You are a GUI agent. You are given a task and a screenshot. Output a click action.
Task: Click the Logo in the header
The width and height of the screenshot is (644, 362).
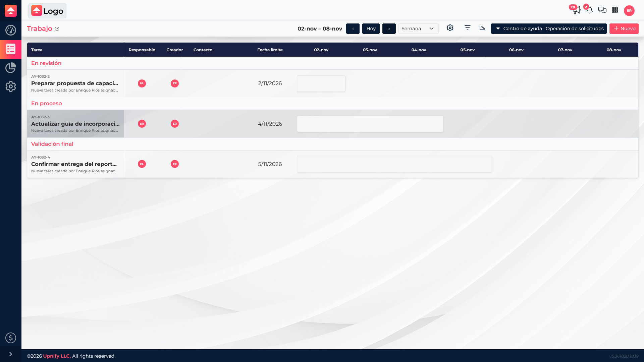47,11
